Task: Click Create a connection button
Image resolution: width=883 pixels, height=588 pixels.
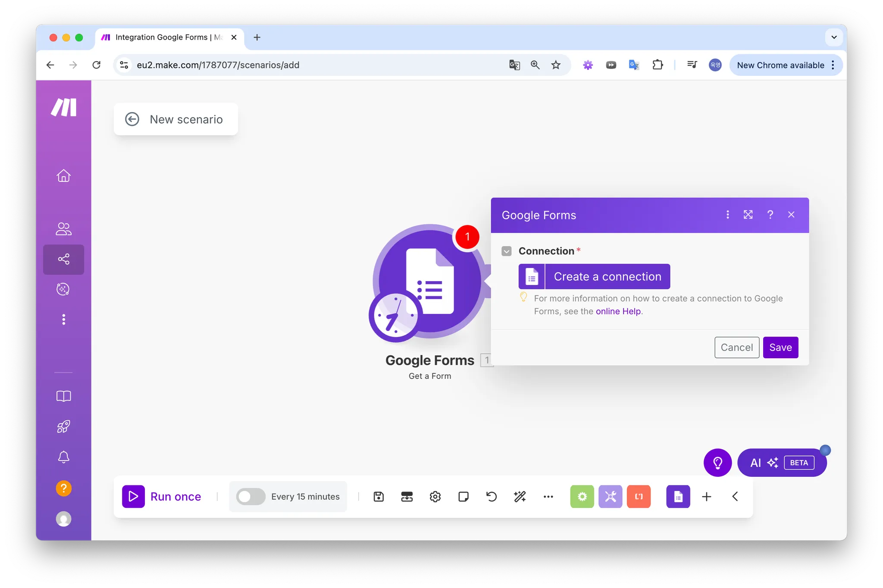Action: pos(594,277)
